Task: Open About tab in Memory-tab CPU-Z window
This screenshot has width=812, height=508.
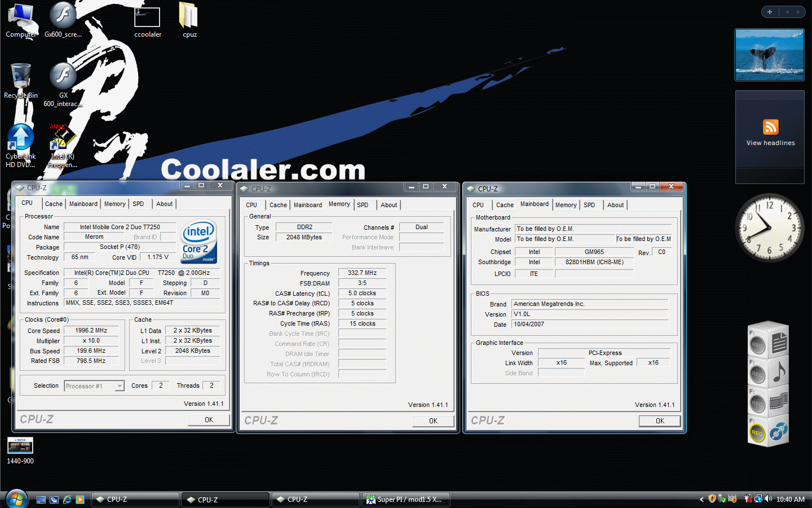Action: tap(389, 205)
